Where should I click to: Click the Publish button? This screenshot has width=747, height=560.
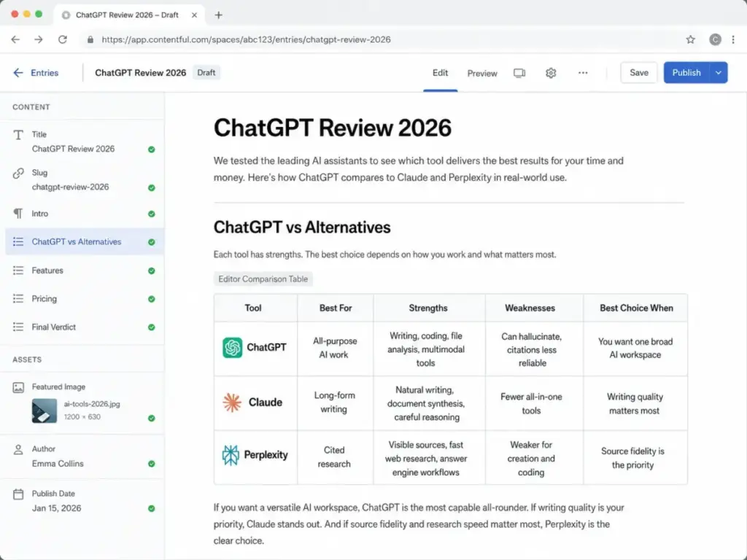pyautogui.click(x=686, y=72)
